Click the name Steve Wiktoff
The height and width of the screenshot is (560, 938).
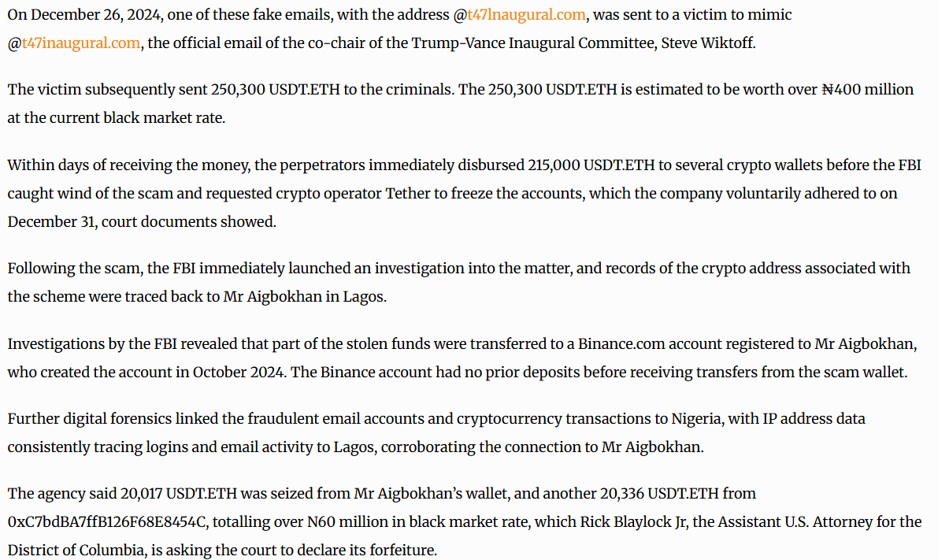[x=708, y=43]
